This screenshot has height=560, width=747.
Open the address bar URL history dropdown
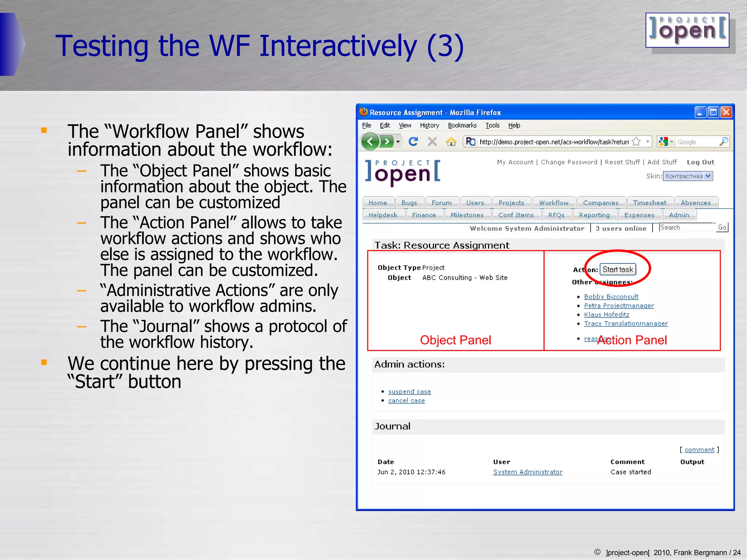coord(647,142)
